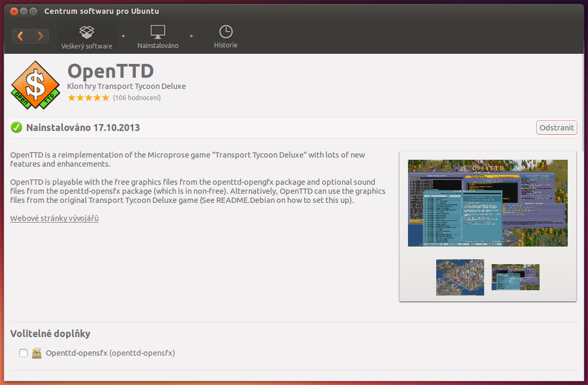Go back with the left arrow button
Image resolution: width=588 pixels, height=385 pixels.
point(21,36)
